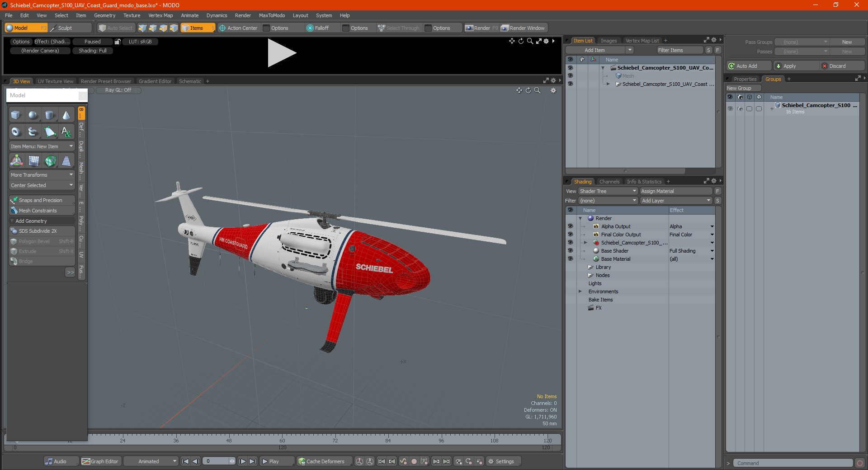
Task: Click the Assign Material button
Action: coord(676,191)
